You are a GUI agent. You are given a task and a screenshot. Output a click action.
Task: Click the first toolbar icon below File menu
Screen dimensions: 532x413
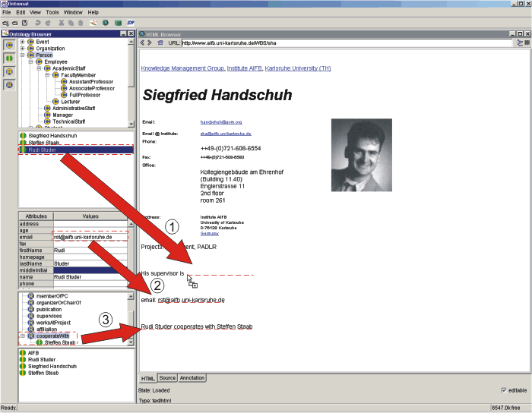pyautogui.click(x=5, y=23)
